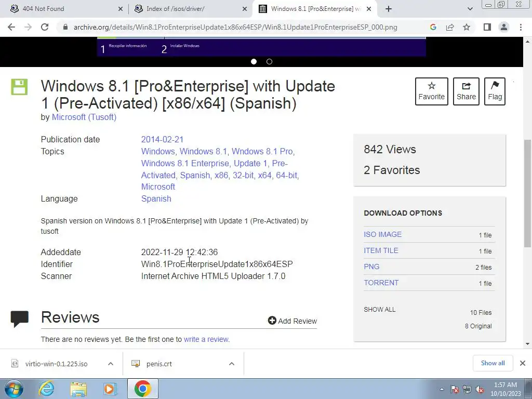532x399 pixels.
Task: Select the first carousel dot
Action: coord(254,61)
